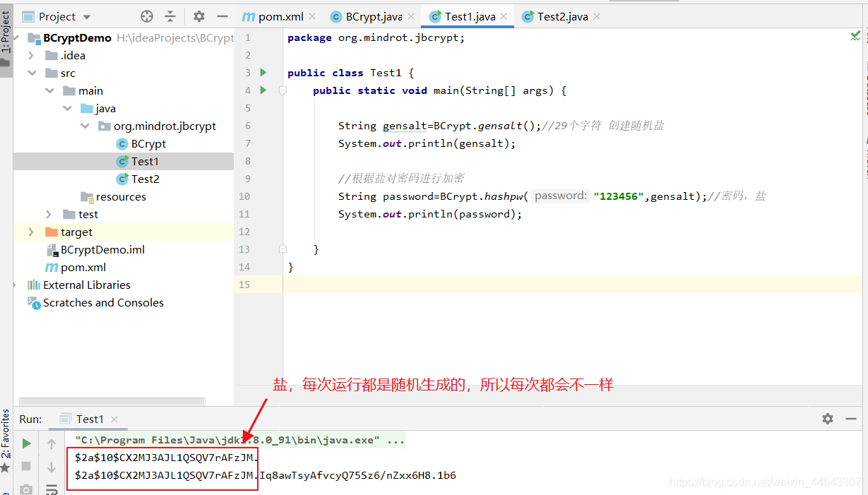Click the camera dump threads icon
868x495 pixels.
[26, 489]
